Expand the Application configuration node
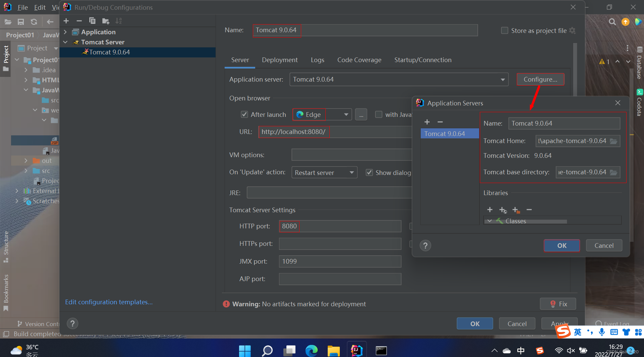The width and height of the screenshot is (644, 357). click(65, 32)
